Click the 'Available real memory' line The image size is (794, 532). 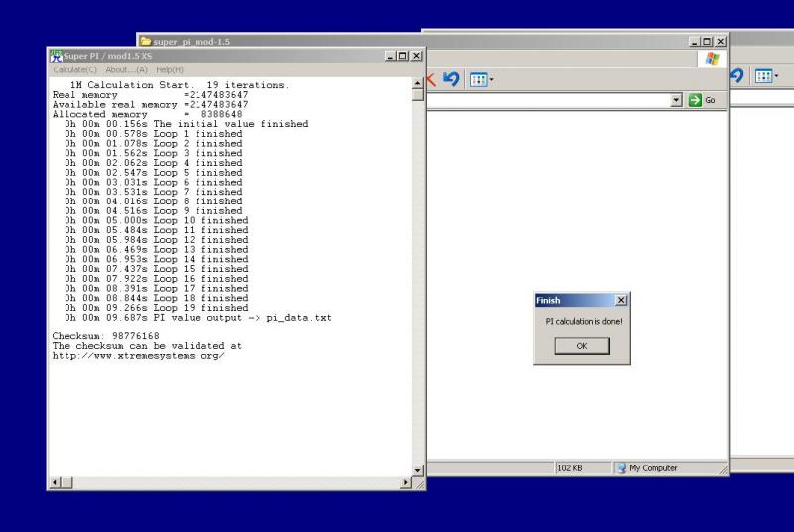pyautogui.click(x=151, y=105)
